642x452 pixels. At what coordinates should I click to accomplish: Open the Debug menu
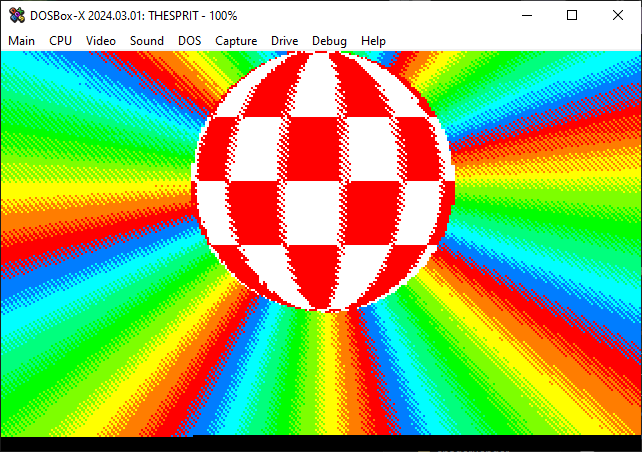(x=329, y=40)
